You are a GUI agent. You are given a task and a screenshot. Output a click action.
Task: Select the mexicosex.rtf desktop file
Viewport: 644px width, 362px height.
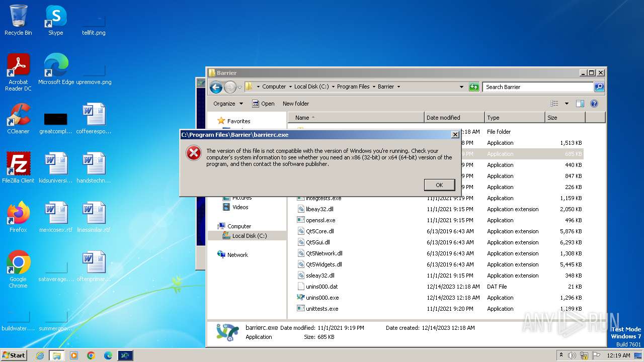point(56,217)
